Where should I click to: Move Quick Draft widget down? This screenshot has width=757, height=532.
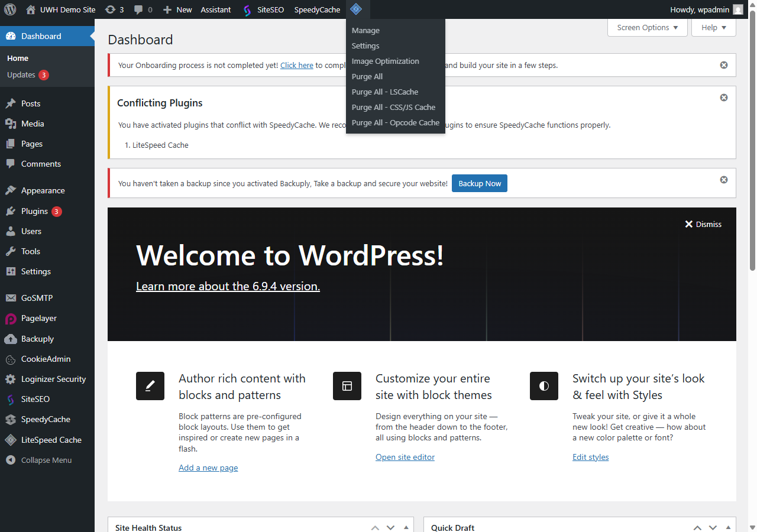(713, 527)
